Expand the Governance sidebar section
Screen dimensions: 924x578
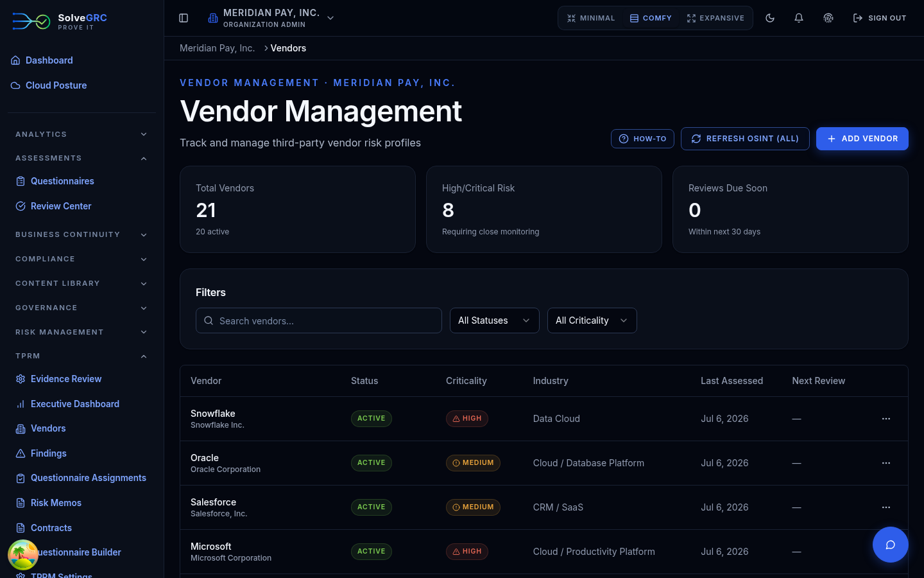click(x=81, y=308)
